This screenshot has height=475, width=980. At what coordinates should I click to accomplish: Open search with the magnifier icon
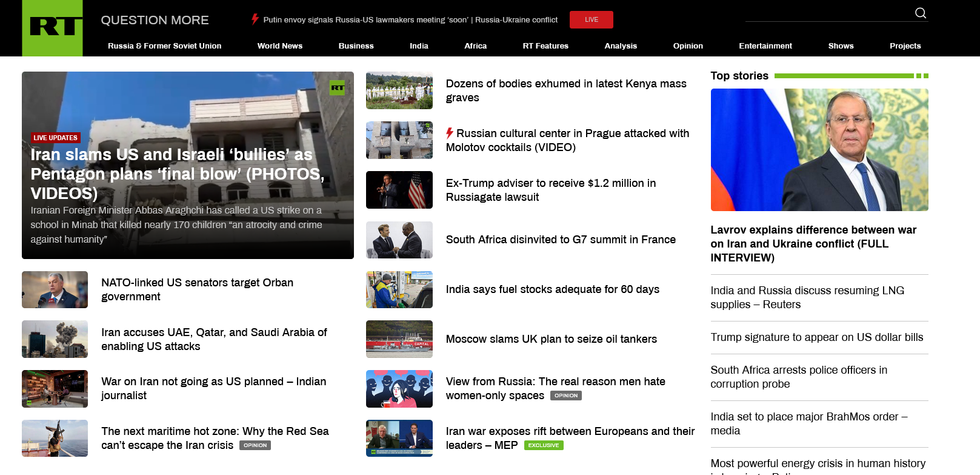(x=920, y=13)
